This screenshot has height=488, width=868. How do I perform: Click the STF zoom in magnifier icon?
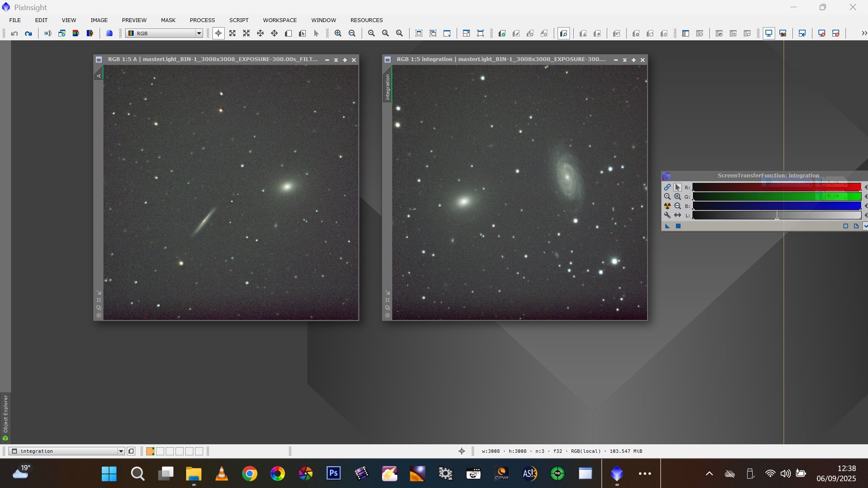coord(677,196)
